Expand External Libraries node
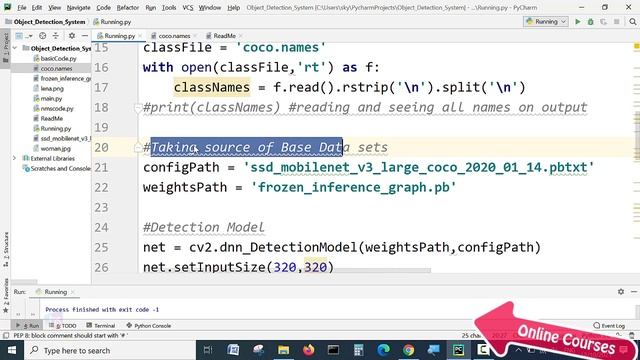 [x=15, y=158]
